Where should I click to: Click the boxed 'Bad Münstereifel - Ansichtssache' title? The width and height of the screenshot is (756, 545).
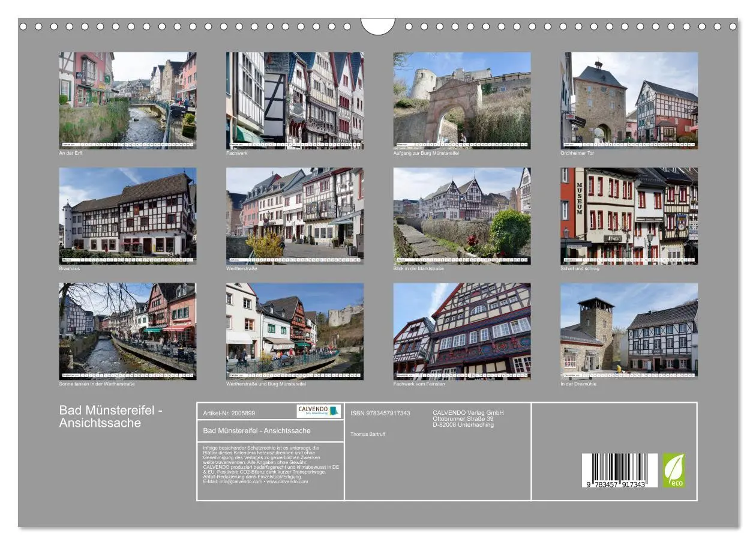(257, 430)
